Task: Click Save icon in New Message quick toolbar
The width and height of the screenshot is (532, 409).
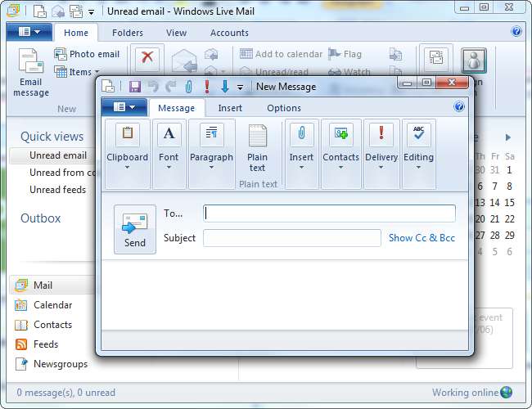Action: [135, 87]
